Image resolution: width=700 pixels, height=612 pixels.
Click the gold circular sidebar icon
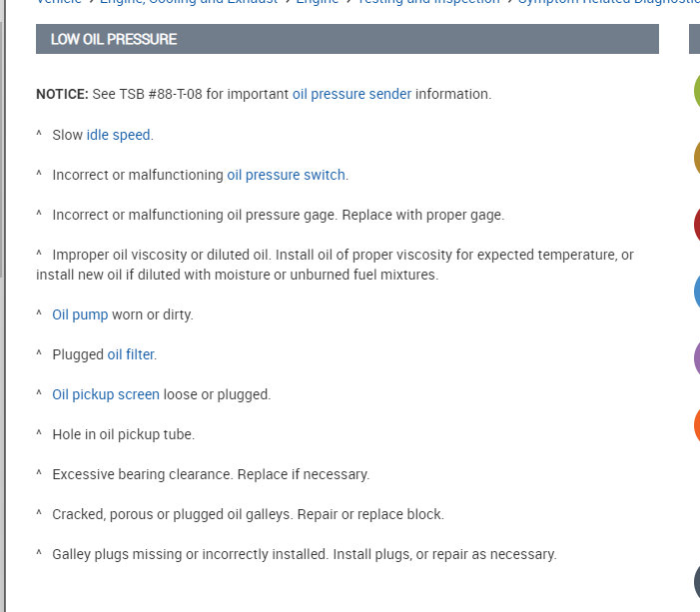[x=696, y=157]
